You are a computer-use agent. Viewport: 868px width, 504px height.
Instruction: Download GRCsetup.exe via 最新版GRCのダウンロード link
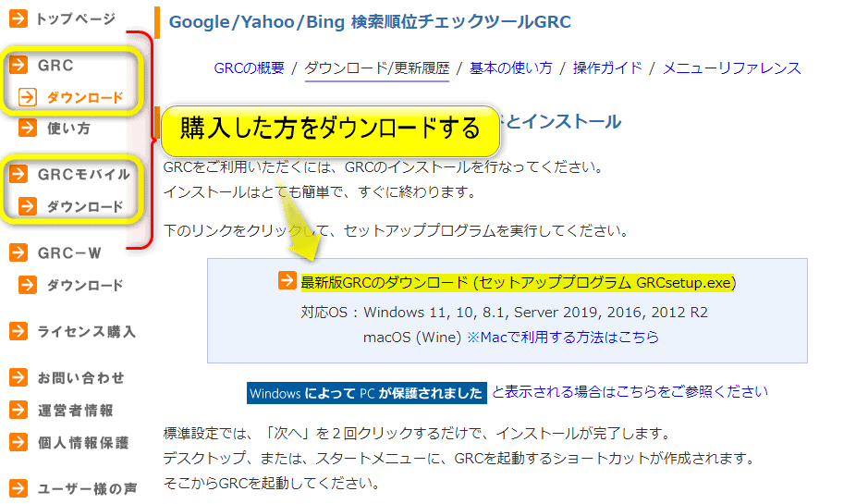click(519, 282)
